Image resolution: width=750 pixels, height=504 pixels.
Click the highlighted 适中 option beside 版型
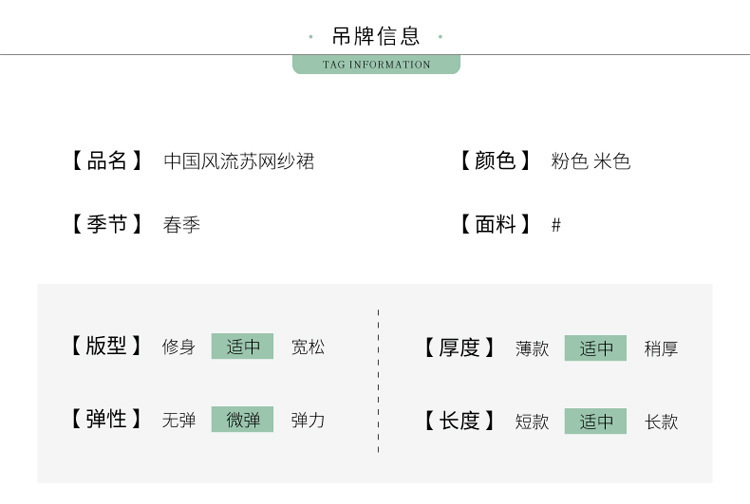[243, 347]
